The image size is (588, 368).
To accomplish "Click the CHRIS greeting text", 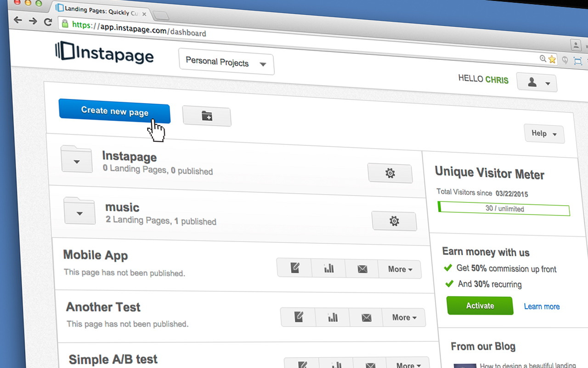I will [x=498, y=80].
